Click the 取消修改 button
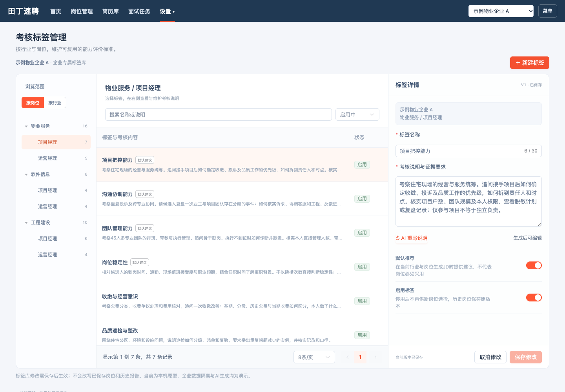This screenshot has height=392, width=565. pyautogui.click(x=490, y=357)
